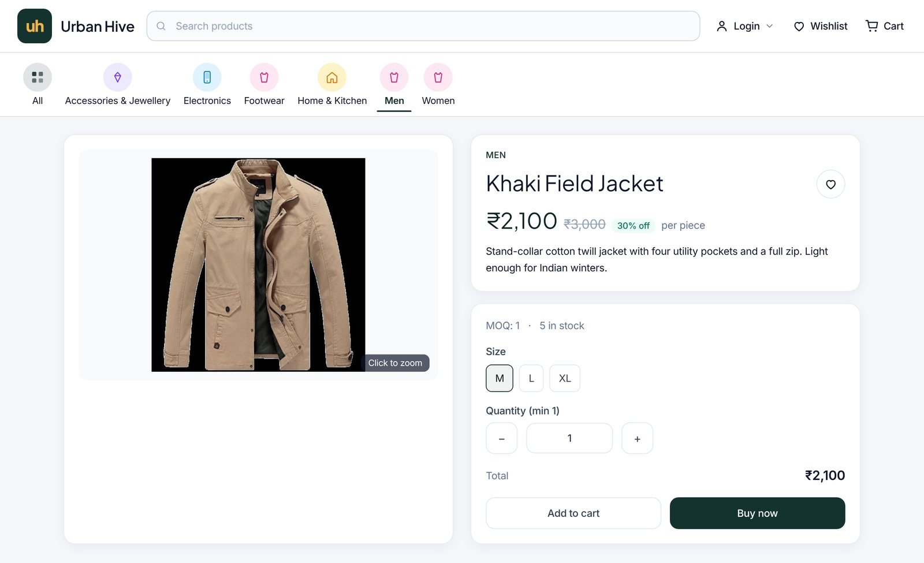Screen dimensions: 924x563
Task: Open the All categories grid icon
Action: coord(38,77)
